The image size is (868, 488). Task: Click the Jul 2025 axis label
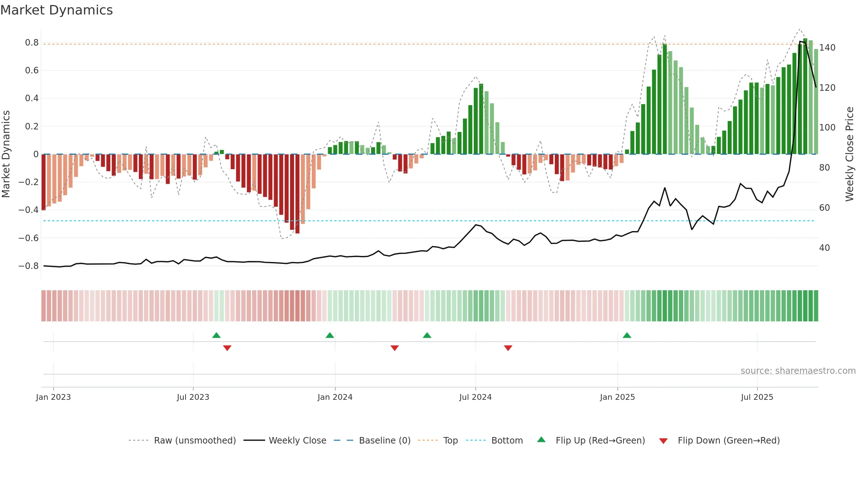(757, 397)
